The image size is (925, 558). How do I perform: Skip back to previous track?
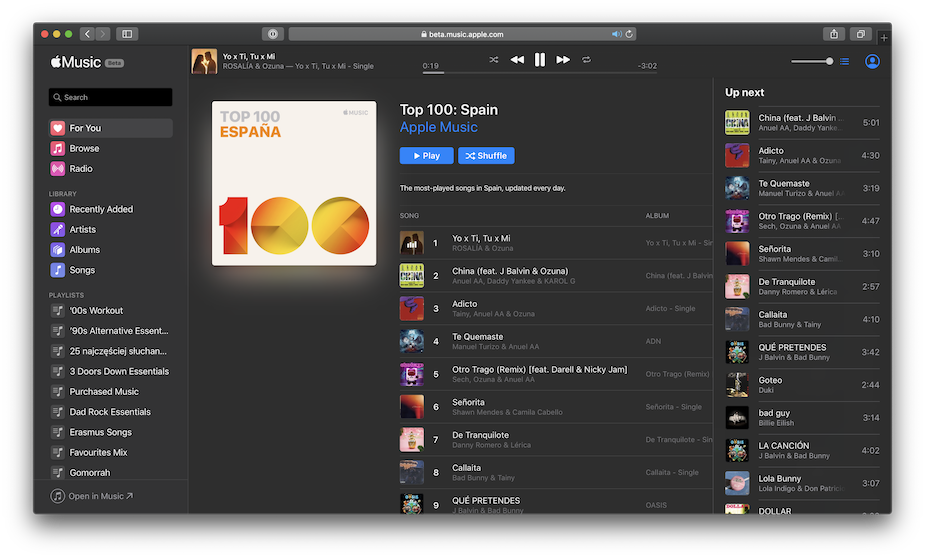click(517, 60)
